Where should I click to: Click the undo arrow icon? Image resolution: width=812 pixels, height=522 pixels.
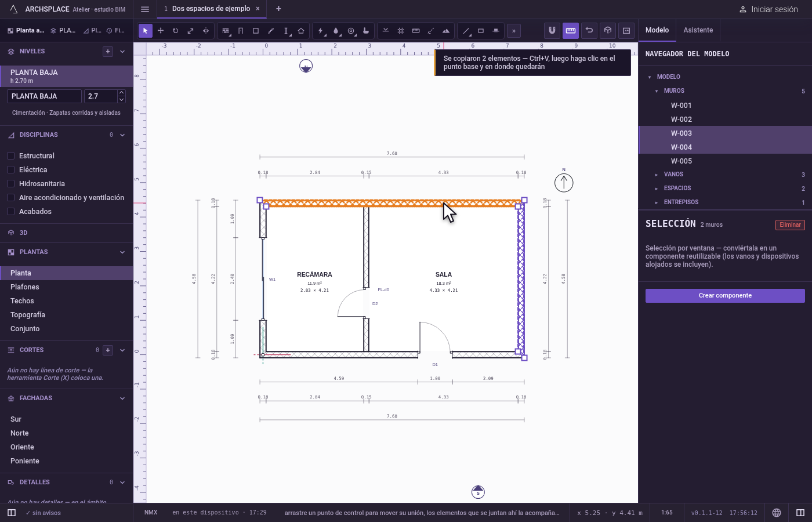coord(589,30)
